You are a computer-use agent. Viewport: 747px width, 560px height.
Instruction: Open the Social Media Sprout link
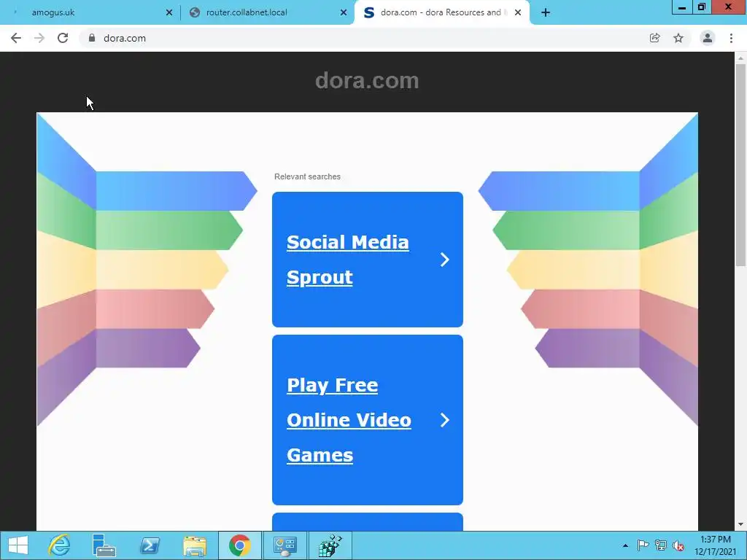348,260
